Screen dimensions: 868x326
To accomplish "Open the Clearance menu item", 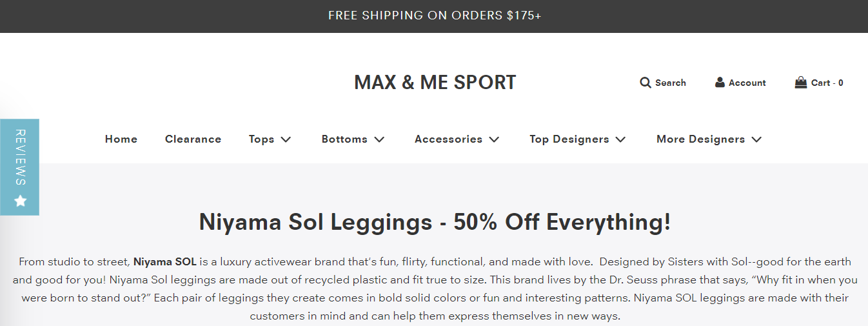I will coord(193,139).
